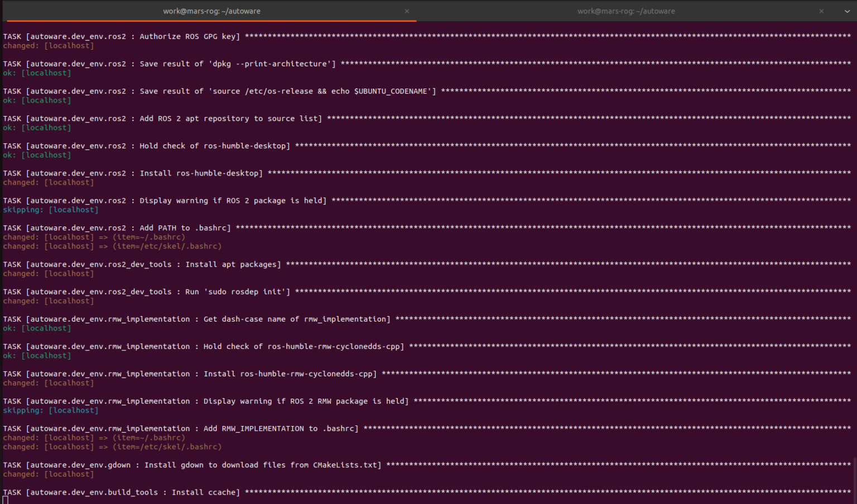The image size is (857, 504).
Task: Open the tab list dropdown chevron
Action: [847, 11]
